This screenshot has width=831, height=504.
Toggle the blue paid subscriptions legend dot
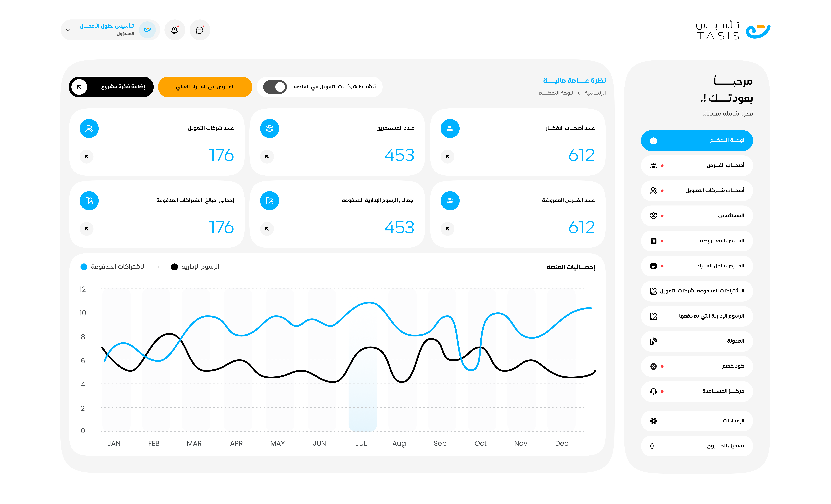84,267
